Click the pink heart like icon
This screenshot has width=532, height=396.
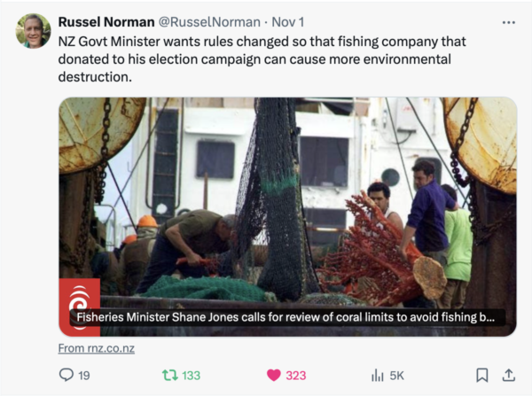click(271, 375)
